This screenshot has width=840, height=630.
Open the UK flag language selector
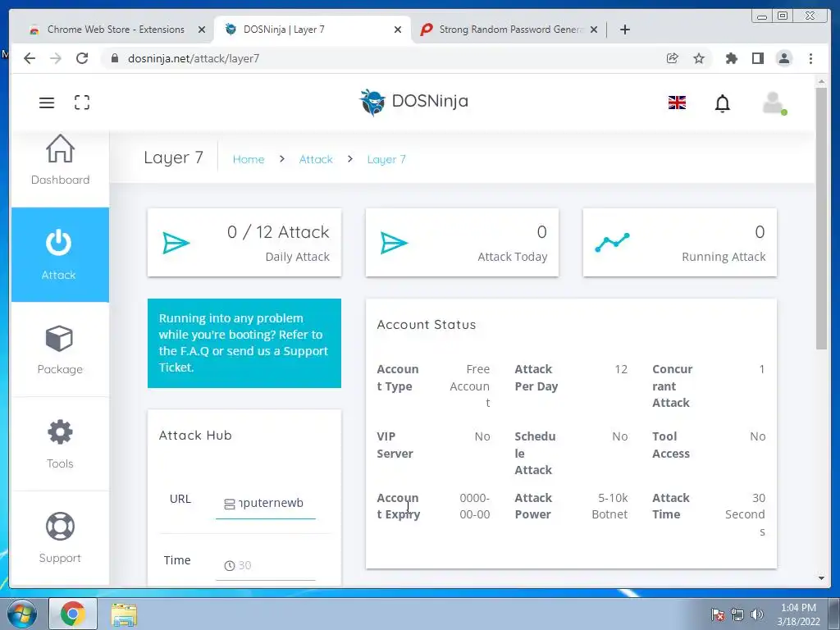[x=677, y=103]
